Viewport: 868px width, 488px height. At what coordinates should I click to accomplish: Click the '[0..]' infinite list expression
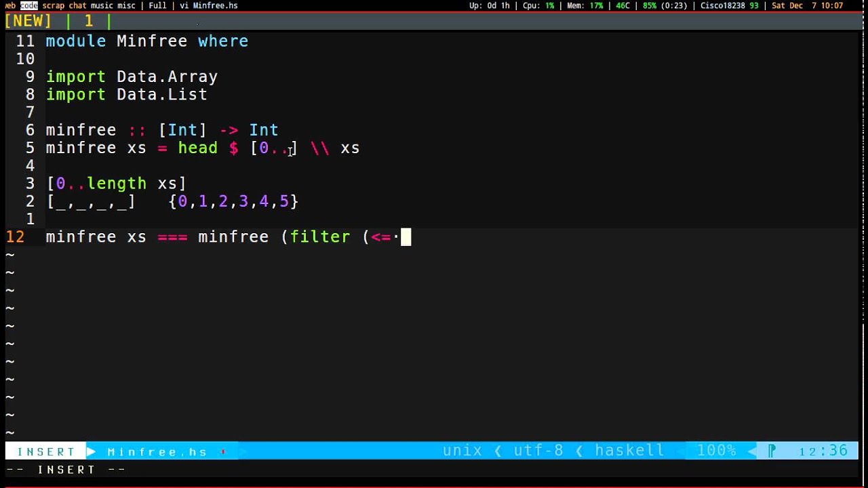pos(274,148)
